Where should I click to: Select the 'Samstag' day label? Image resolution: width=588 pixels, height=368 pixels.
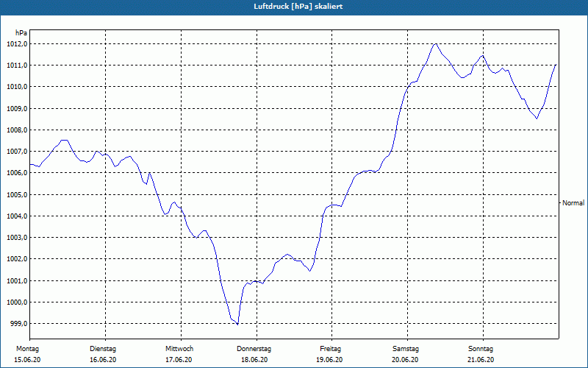[x=406, y=349]
